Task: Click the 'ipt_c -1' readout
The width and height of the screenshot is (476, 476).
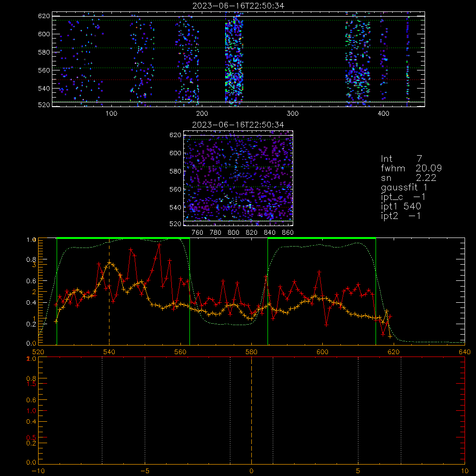Action: pyautogui.click(x=403, y=197)
